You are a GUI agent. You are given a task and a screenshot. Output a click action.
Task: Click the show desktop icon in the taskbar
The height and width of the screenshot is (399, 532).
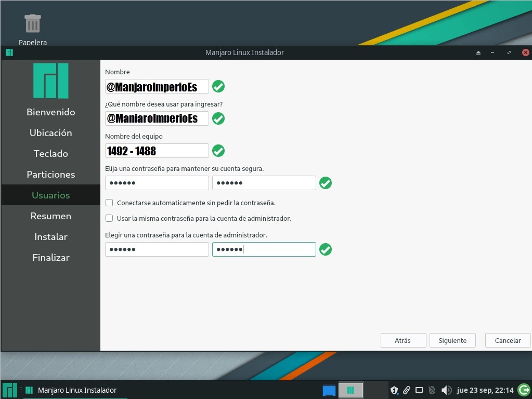tap(329, 390)
